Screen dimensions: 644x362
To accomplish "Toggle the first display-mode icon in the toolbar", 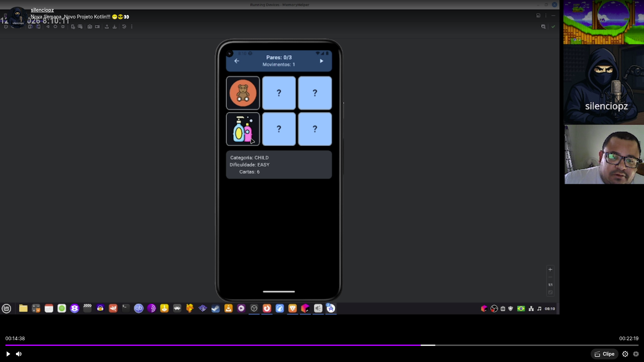I will (x=31, y=26).
